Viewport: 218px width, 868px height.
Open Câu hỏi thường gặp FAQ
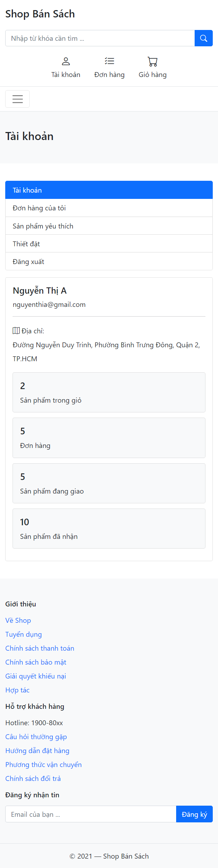tap(36, 736)
